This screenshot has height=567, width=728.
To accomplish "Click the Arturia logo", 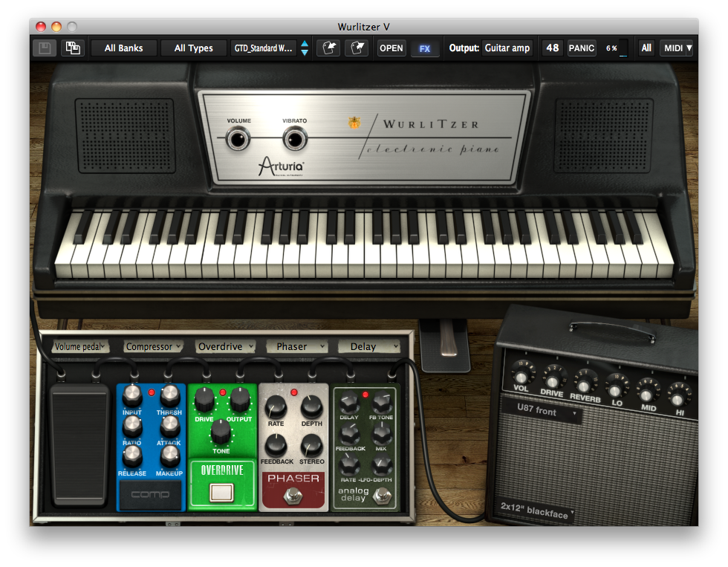I will (x=282, y=166).
